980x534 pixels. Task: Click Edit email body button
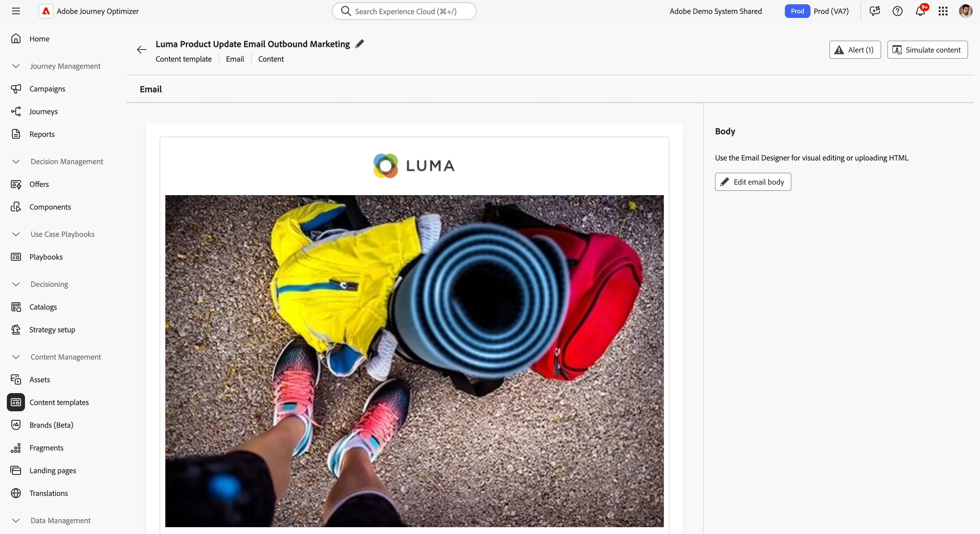click(x=752, y=182)
